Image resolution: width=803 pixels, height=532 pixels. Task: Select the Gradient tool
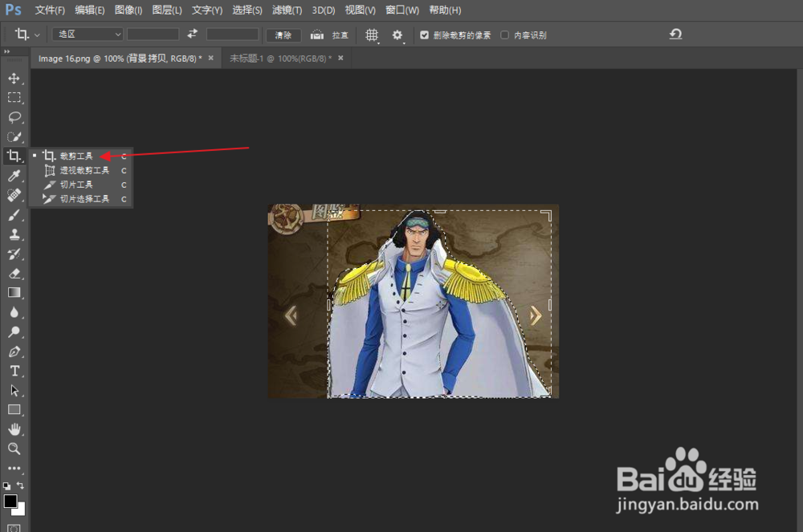tap(14, 293)
